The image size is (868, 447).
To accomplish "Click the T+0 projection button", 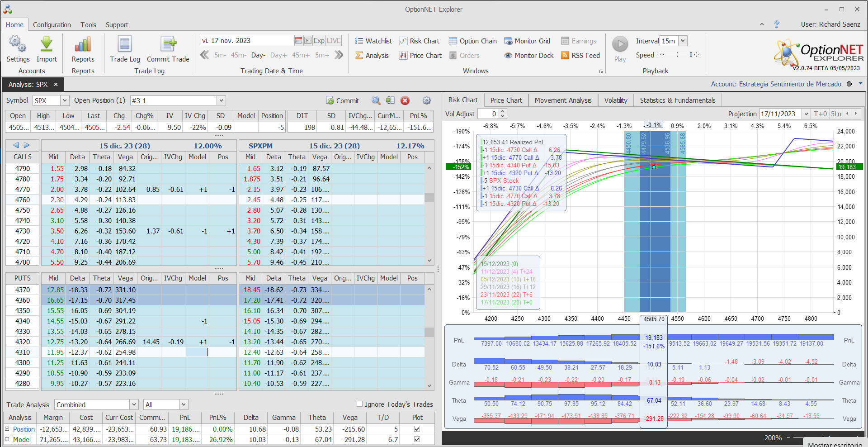I will click(x=820, y=114).
